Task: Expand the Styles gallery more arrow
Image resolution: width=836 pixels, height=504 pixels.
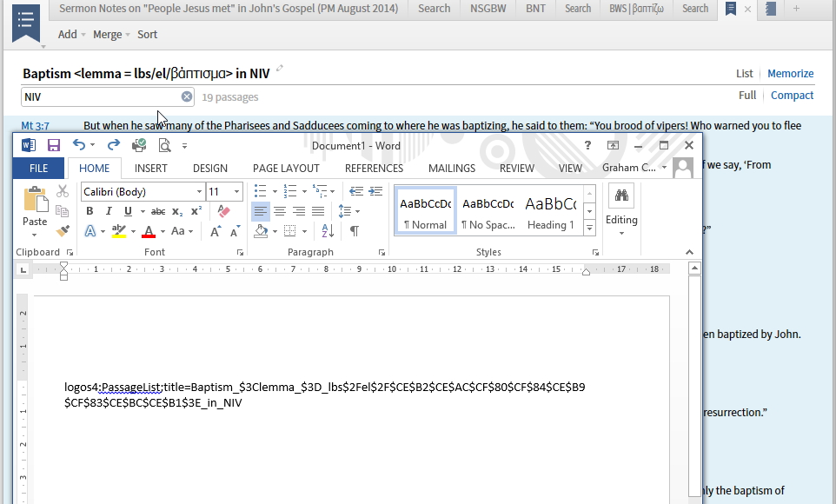Action: tap(590, 228)
